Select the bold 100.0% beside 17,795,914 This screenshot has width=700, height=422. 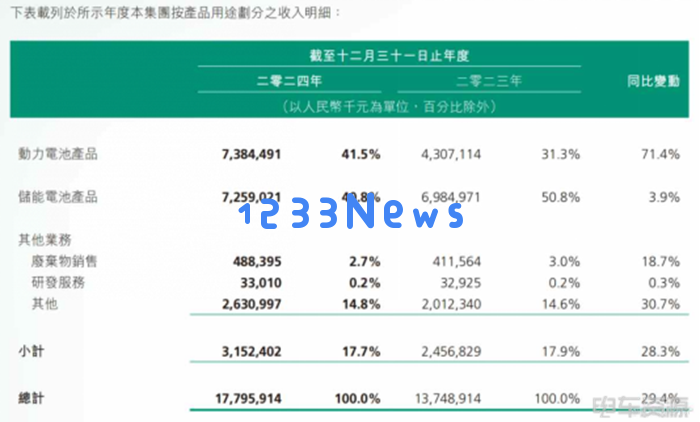[358, 399]
